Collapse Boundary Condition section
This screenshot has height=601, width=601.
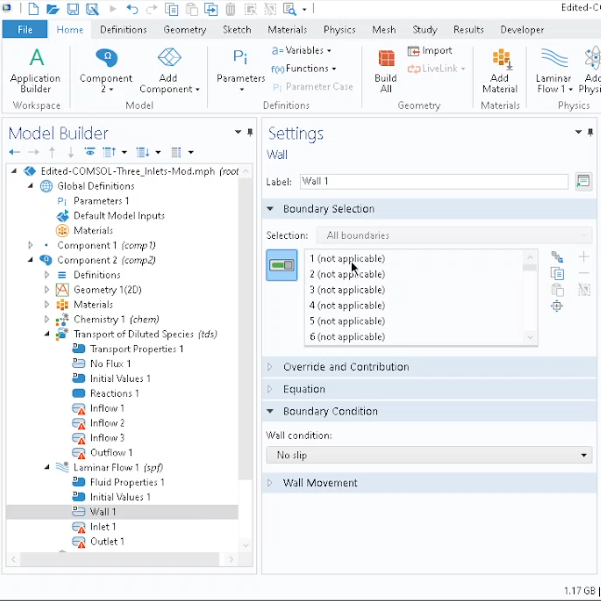pyautogui.click(x=270, y=411)
